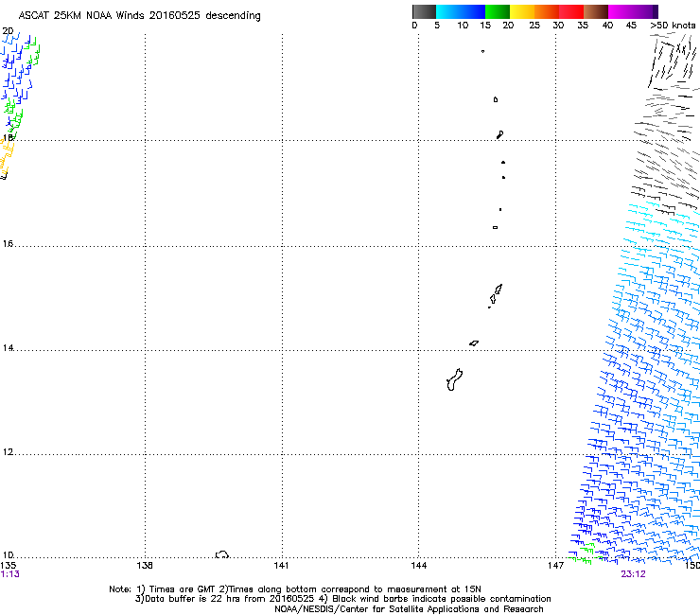Click the legend number 40
Image resolution: width=700 pixels, height=615 pixels.
pyautogui.click(x=607, y=25)
